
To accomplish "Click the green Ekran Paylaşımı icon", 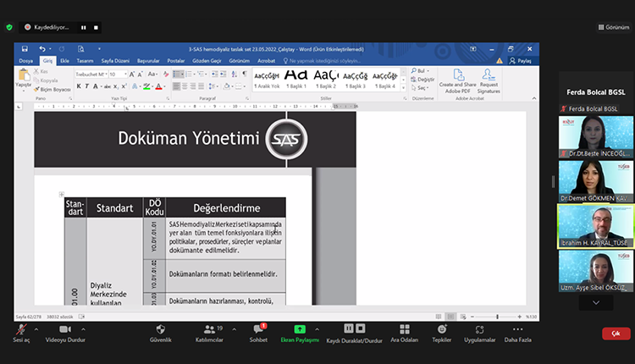I will tap(300, 328).
